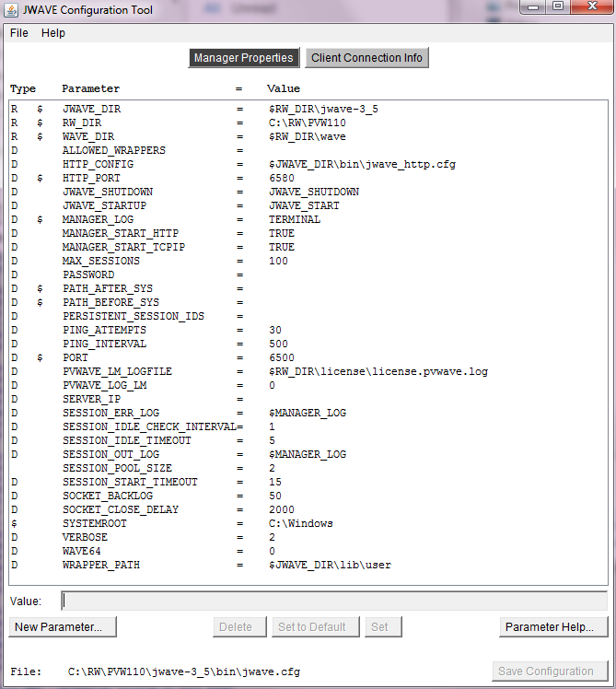Select the SOCKET_CLOSE_DELAY parameter row
Screen dimensions: 616x689
pos(121,509)
